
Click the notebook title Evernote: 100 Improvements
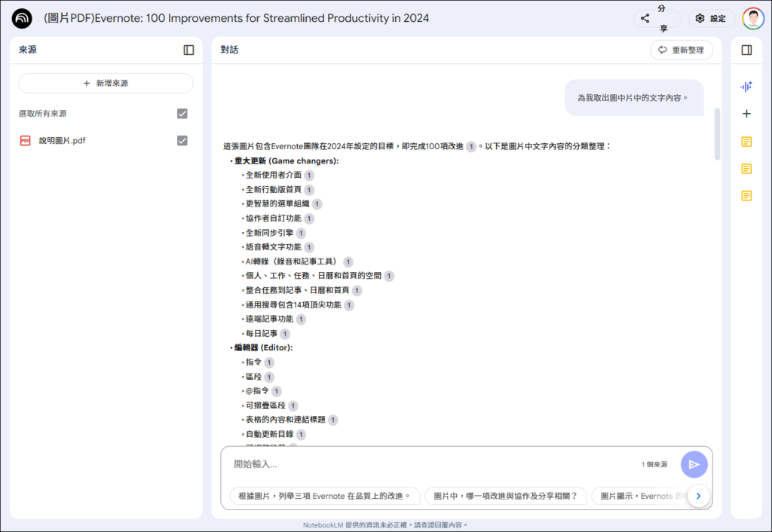click(236, 18)
